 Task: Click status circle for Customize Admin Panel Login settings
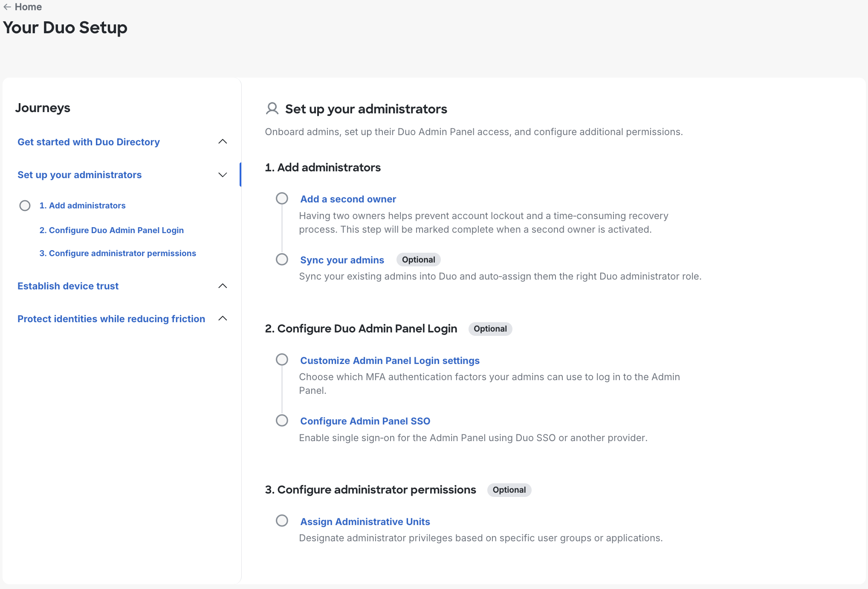[282, 360]
